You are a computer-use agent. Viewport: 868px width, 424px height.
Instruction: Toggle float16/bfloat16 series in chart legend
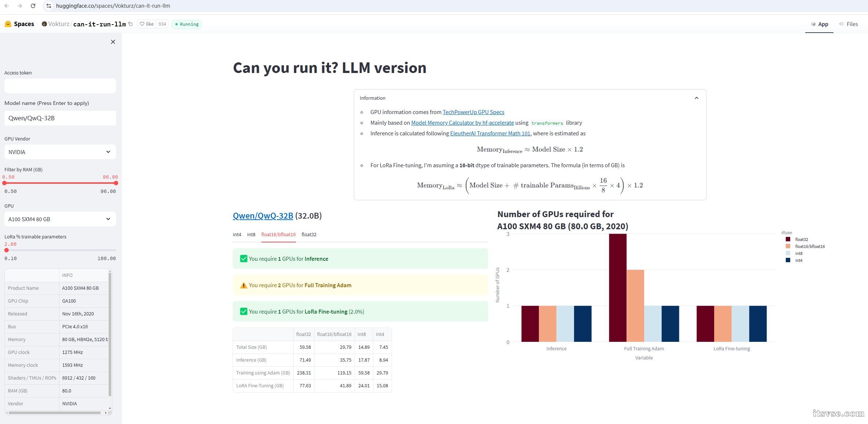(805, 246)
